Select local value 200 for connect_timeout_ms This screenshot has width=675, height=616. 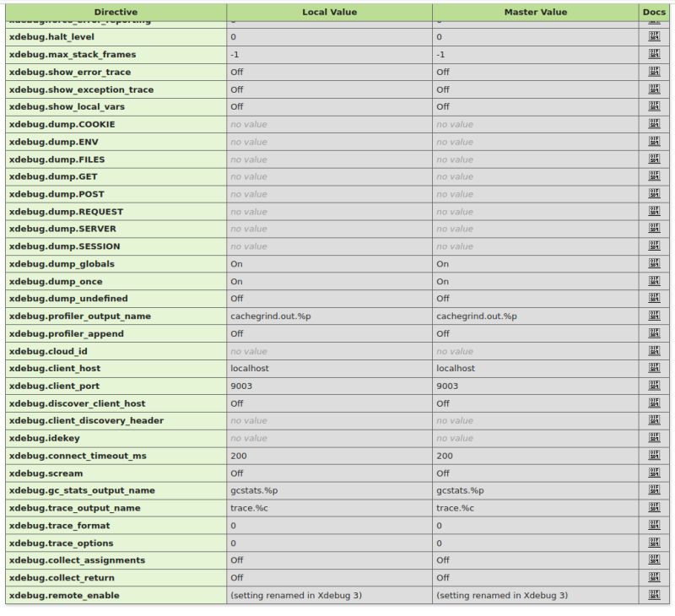tap(239, 456)
